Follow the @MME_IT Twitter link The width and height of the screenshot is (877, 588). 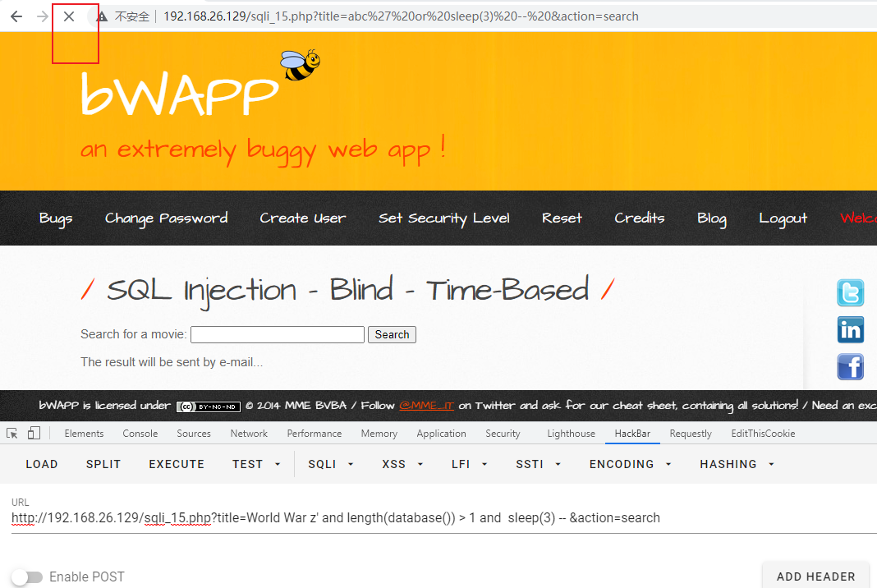pos(426,406)
